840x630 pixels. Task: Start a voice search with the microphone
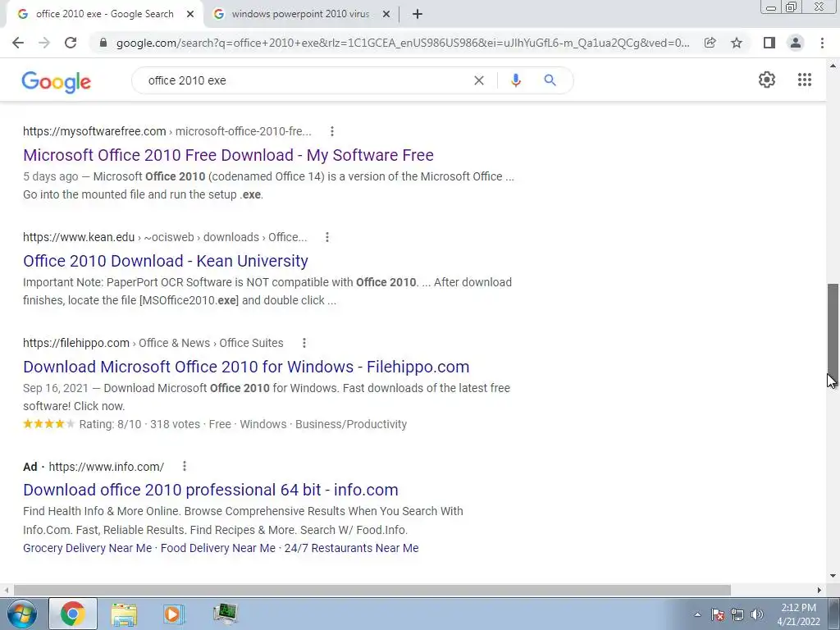click(515, 80)
